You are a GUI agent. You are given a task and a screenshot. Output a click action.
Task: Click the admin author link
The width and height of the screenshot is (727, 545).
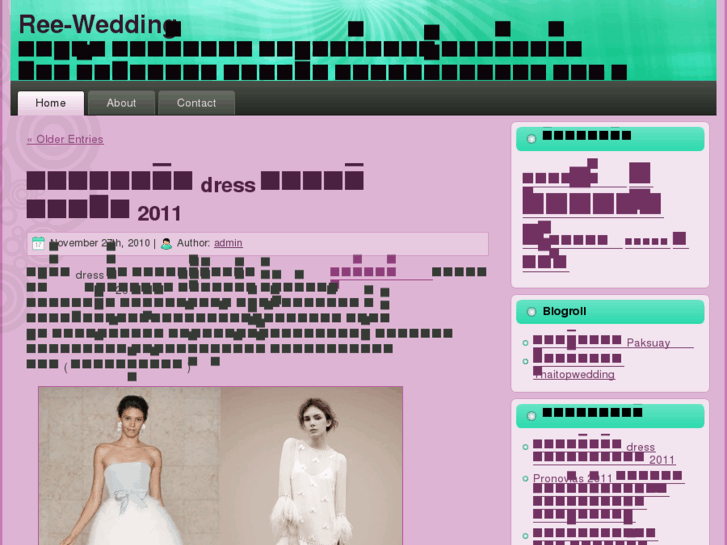pyautogui.click(x=228, y=243)
